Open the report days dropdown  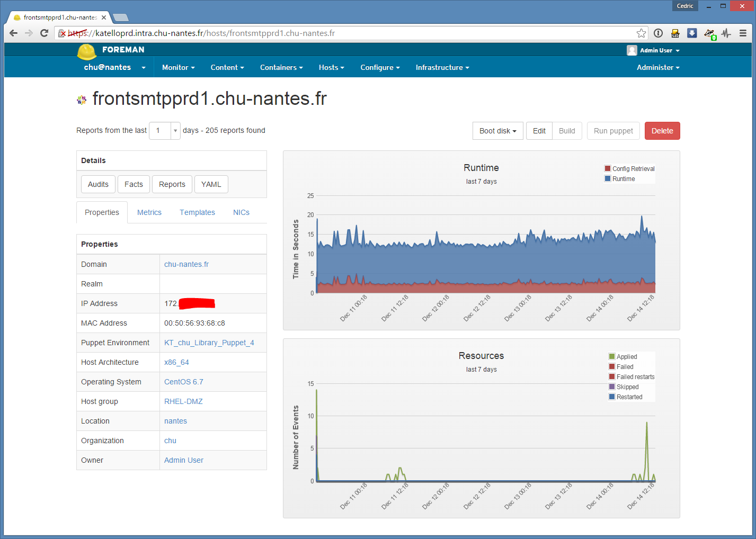(x=175, y=131)
